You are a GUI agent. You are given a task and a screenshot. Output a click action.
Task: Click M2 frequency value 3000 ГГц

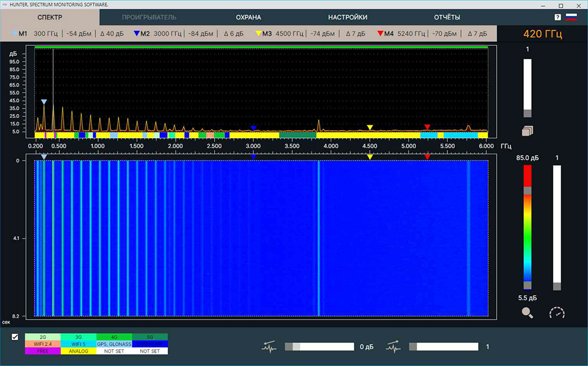[168, 34]
